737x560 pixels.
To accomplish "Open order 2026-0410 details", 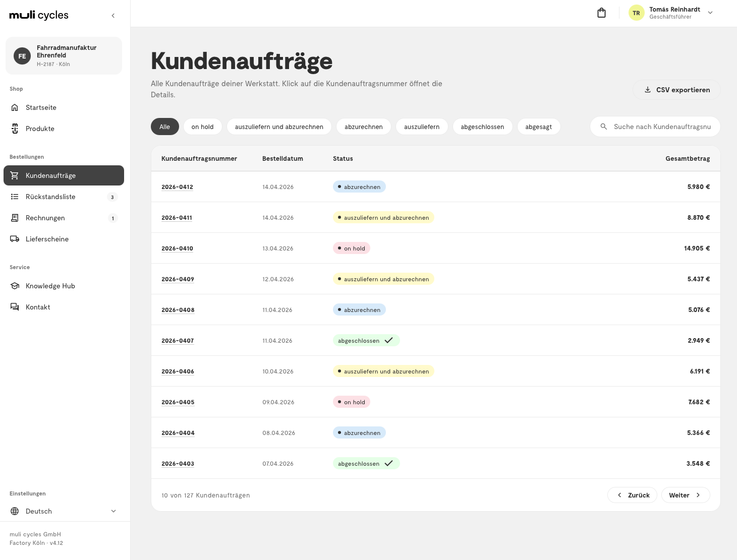I will point(177,248).
